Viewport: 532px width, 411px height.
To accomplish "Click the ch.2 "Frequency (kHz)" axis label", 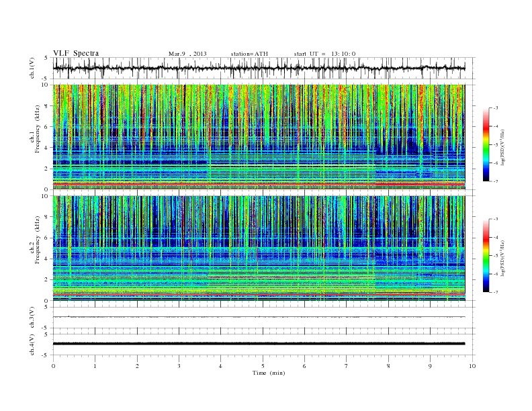I will point(38,239).
